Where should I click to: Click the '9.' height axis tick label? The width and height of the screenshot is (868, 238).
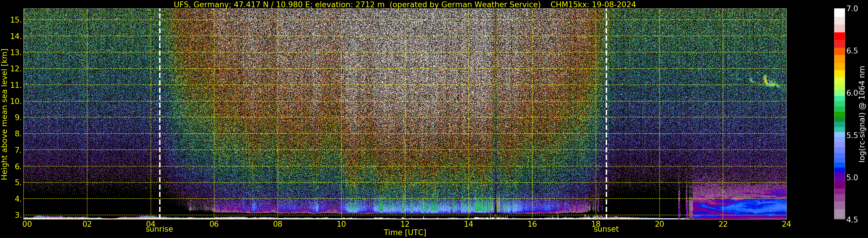(18, 118)
